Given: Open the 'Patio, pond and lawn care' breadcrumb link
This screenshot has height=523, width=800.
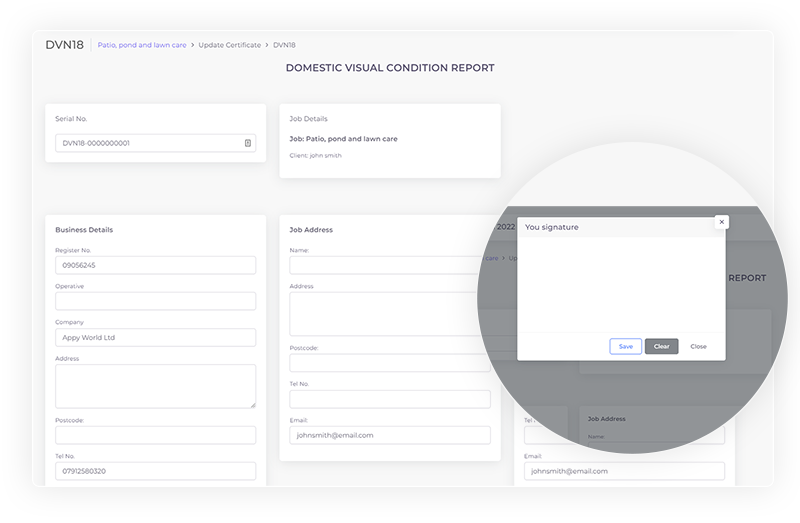Looking at the screenshot, I should [x=141, y=45].
